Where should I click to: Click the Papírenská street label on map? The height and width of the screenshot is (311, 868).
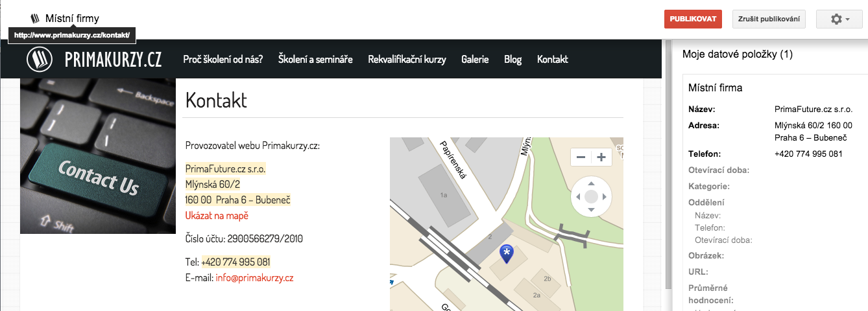tap(453, 159)
